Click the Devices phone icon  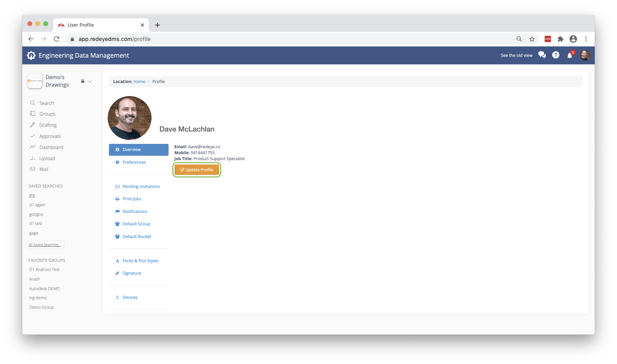coord(117,297)
